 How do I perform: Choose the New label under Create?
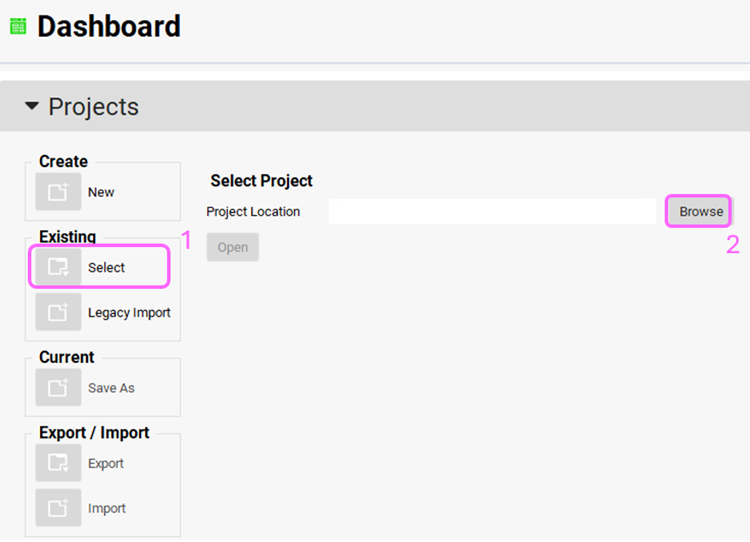click(101, 192)
